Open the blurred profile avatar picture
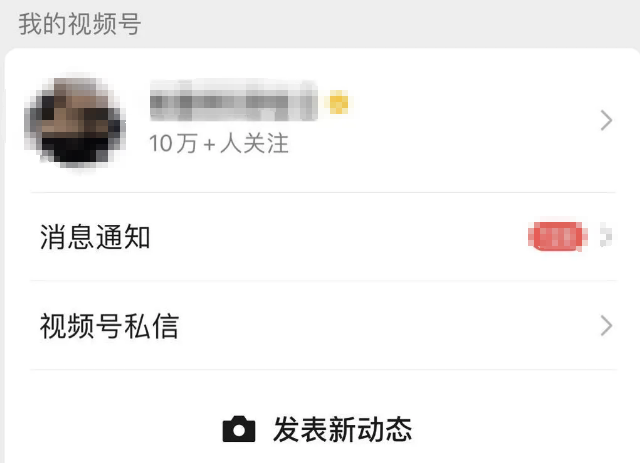The height and width of the screenshot is (463, 640). point(75,122)
